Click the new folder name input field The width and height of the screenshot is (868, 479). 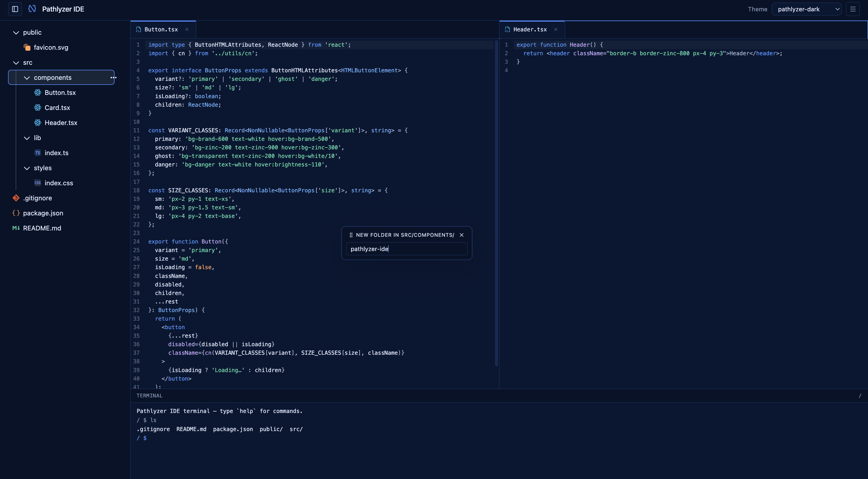point(407,249)
